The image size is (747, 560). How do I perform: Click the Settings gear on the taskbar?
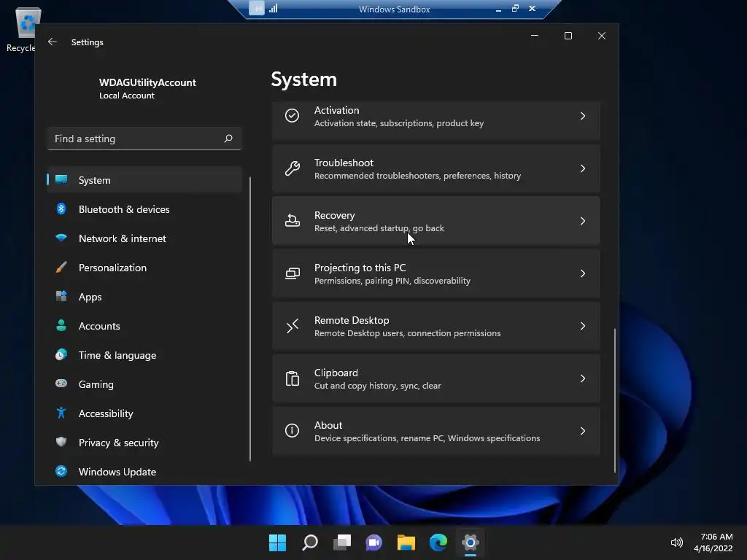click(471, 542)
